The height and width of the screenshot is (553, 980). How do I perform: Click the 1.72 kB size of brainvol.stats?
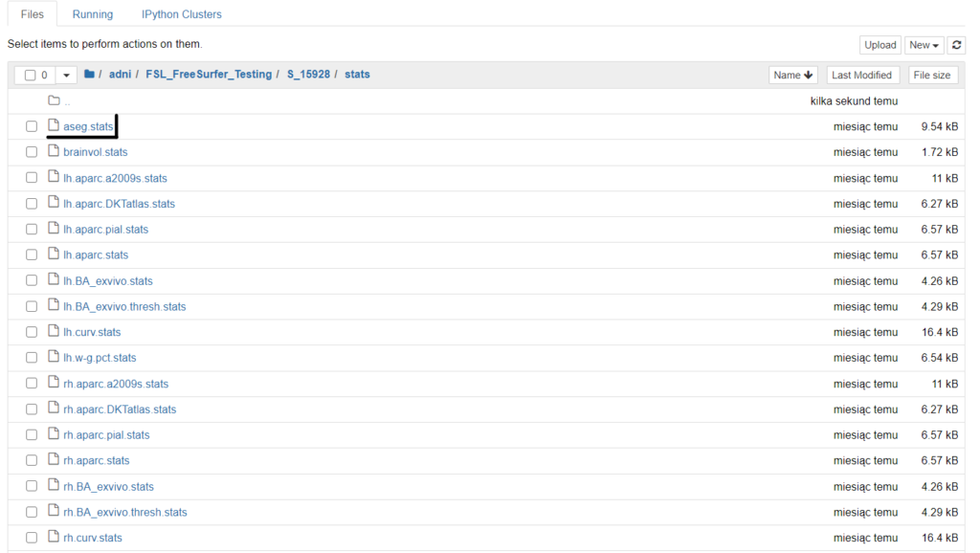940,152
